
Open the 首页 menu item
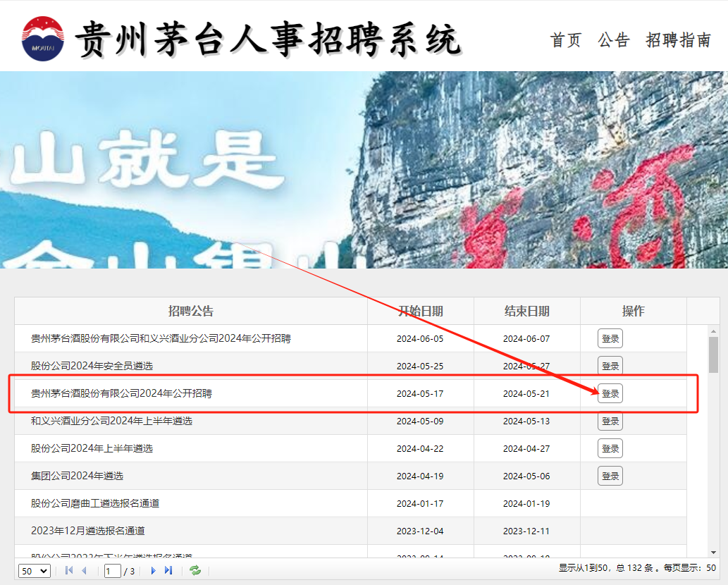point(566,40)
